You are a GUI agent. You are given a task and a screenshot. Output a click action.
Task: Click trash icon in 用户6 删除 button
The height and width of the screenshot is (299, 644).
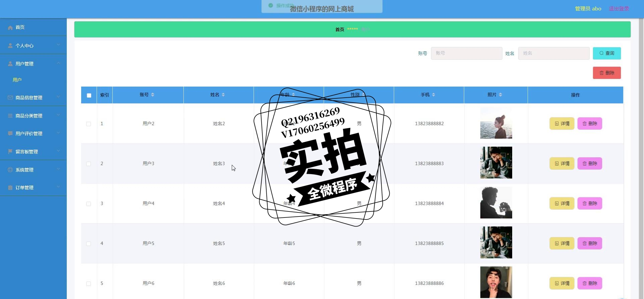click(x=585, y=283)
